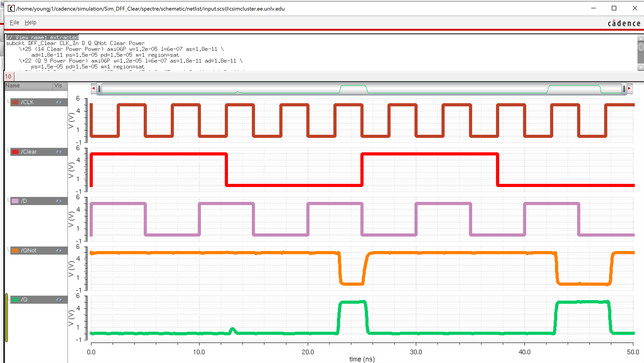Toggle visibility of the /Clear signal
Screen dimensions: 644x363
[59, 152]
